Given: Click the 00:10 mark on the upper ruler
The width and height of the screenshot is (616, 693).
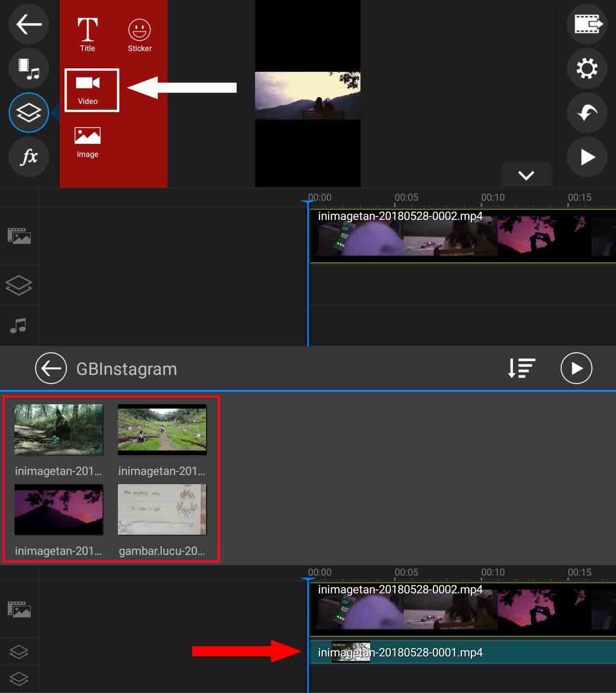Looking at the screenshot, I should pos(493,197).
